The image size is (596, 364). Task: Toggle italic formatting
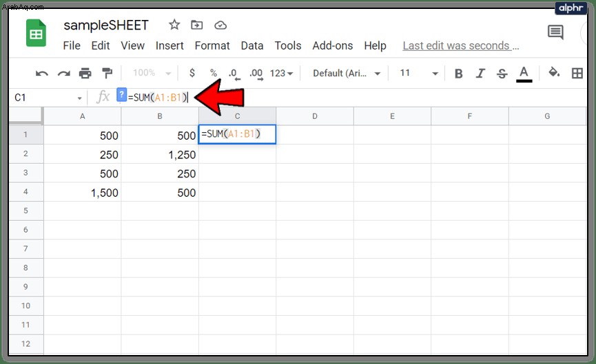[x=480, y=73]
